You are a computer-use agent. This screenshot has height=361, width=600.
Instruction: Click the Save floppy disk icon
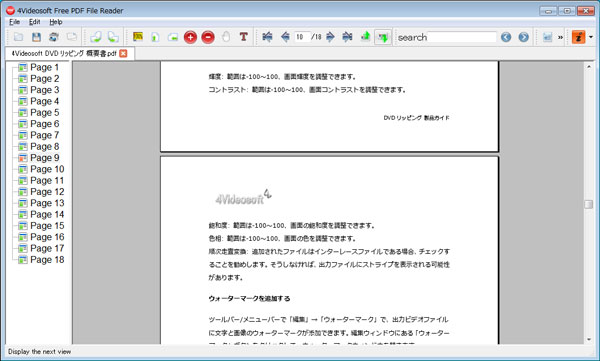pyautogui.click(x=36, y=37)
